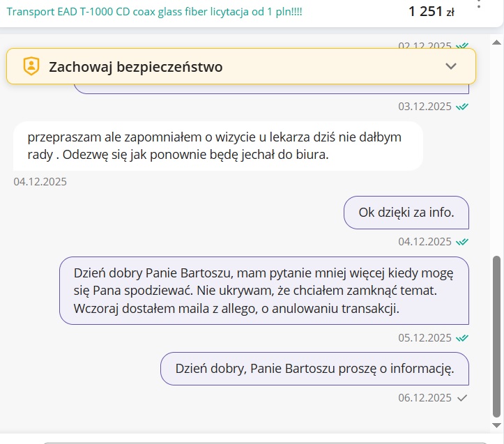The image size is (504, 444).
Task: Click the double-check read receipt beside 03.12.2025
Action: tap(462, 107)
